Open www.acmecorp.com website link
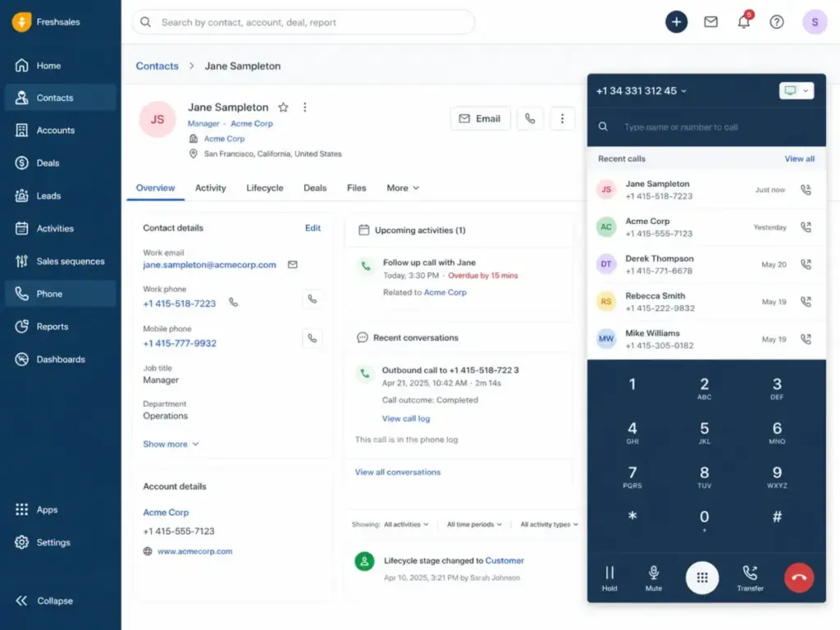The height and width of the screenshot is (630, 840). [195, 551]
